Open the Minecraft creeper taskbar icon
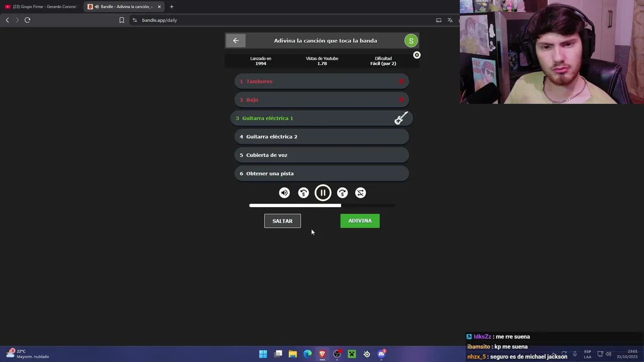Viewport: 644px width, 362px height. 352,354
